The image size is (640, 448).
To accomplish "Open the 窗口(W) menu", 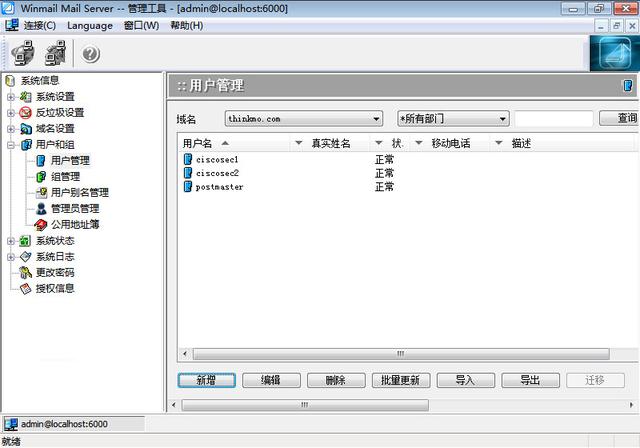I will tap(141, 26).
